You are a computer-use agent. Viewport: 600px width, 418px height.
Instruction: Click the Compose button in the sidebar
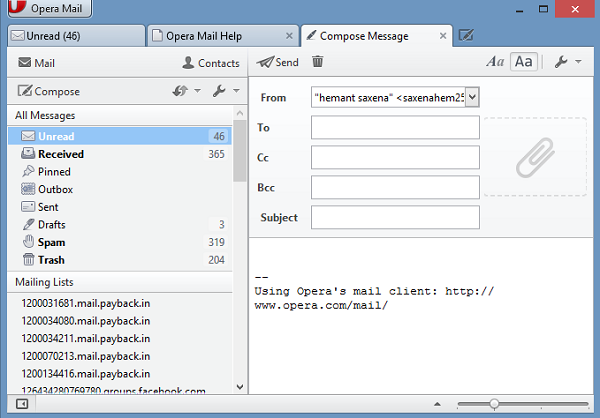[x=49, y=91]
